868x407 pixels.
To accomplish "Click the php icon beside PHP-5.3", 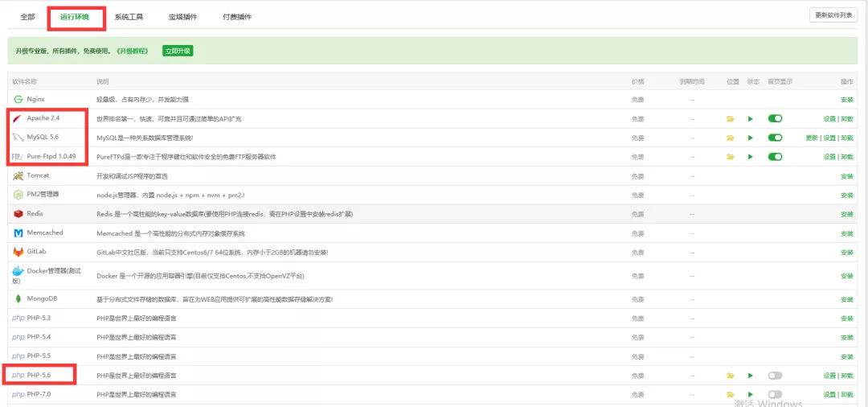I will click(18, 319).
